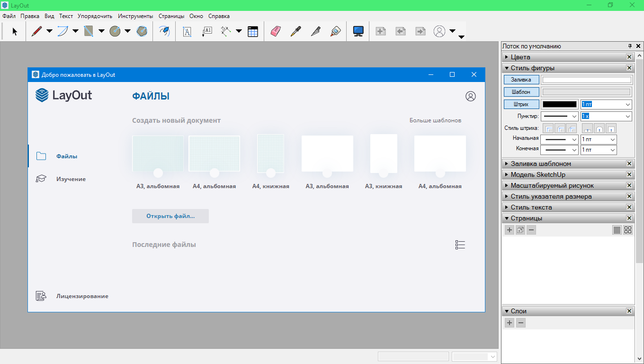Image resolution: width=644 pixels, height=364 pixels.
Task: Choose the Polygon tool
Action: coord(142,31)
